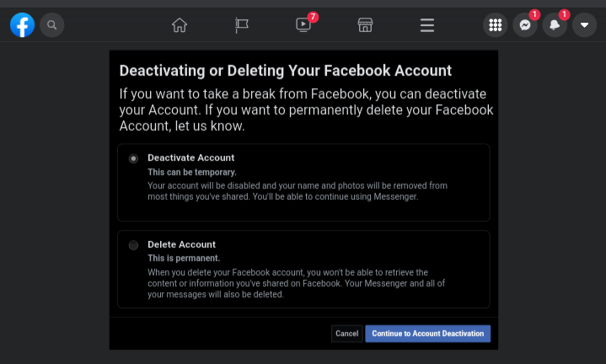Select the Delete Account radio button
606x364 pixels.
click(x=133, y=245)
